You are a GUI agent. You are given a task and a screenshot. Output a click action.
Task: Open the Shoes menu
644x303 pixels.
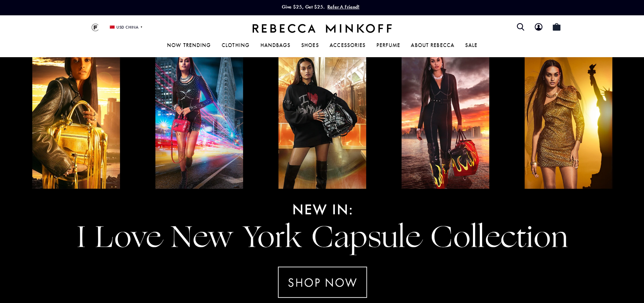310,45
